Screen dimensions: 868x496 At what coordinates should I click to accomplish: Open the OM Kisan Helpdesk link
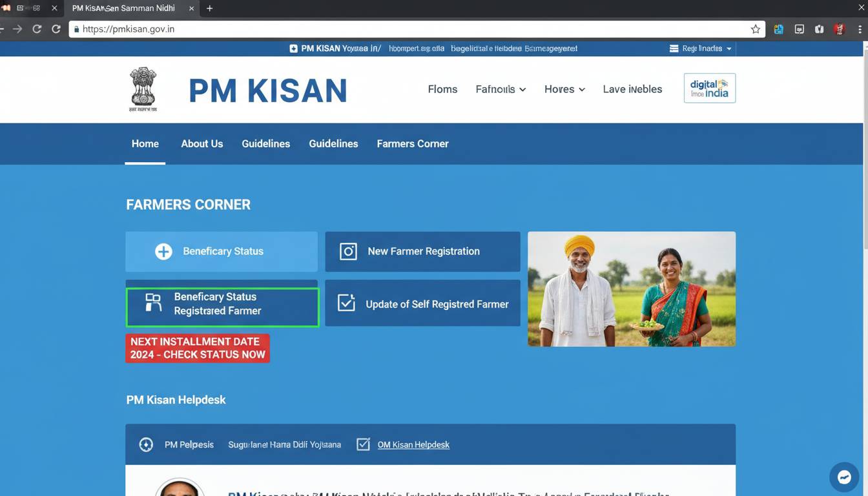click(x=413, y=444)
